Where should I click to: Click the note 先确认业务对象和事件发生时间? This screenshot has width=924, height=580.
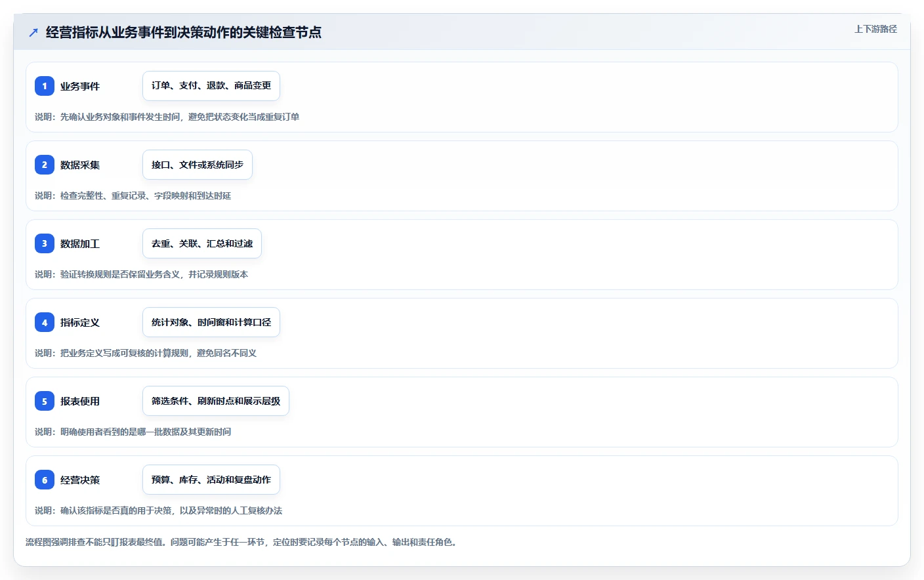[120, 117]
